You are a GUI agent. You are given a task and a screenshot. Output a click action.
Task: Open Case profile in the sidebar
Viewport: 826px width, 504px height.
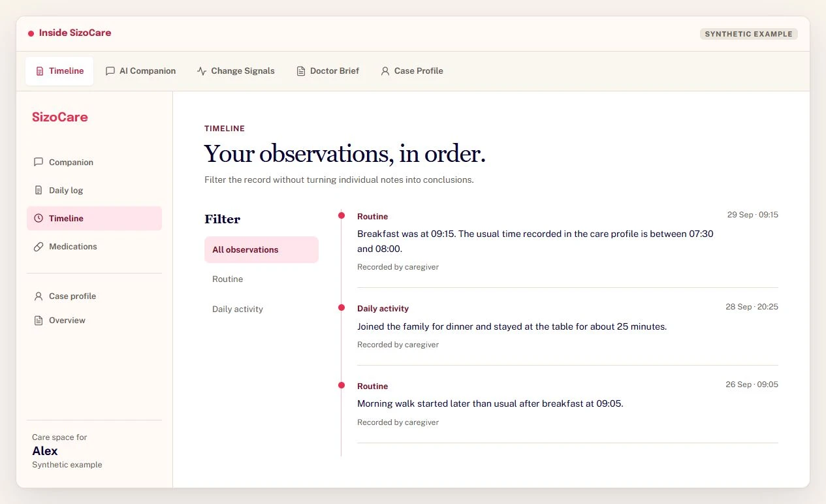click(x=94, y=296)
